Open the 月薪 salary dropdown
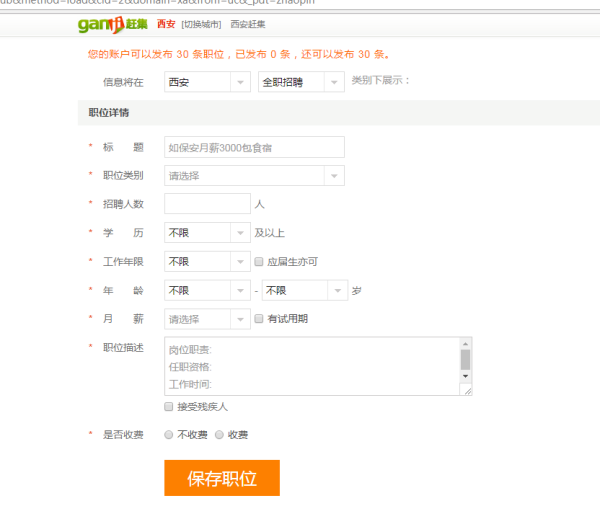Viewport: 600px width, 519px height. point(207,319)
